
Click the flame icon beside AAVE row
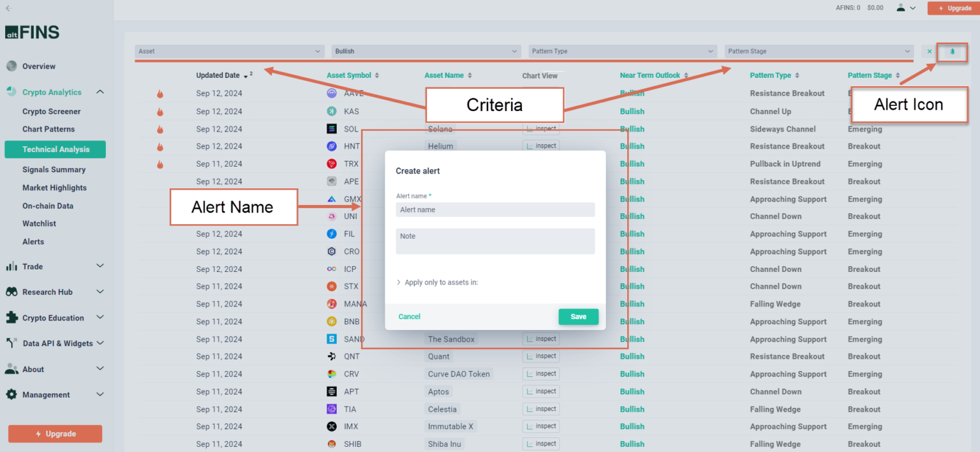click(x=160, y=94)
